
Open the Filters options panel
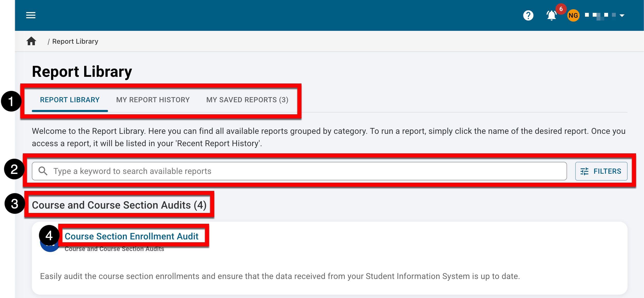click(601, 171)
